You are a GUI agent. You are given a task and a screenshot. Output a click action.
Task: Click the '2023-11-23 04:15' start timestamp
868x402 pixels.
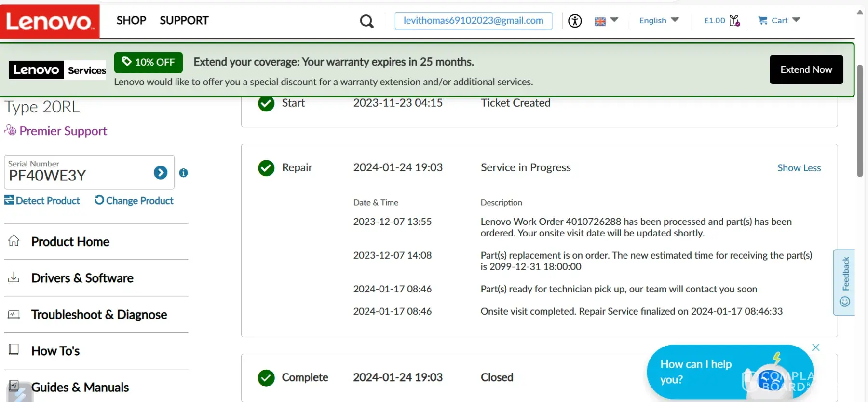tap(398, 103)
